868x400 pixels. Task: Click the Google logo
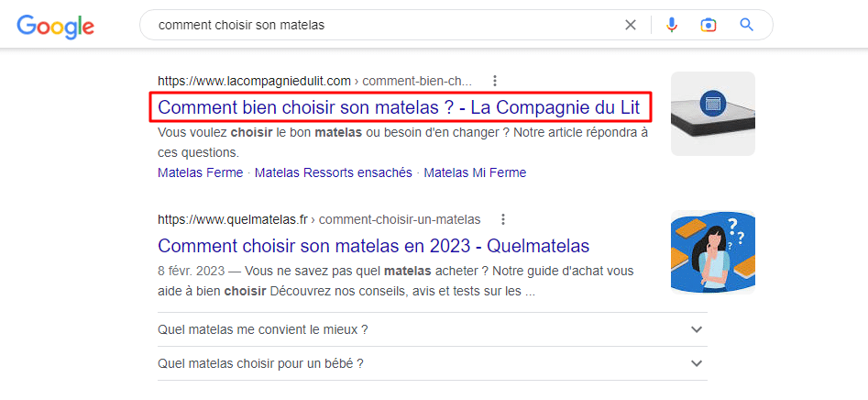[55, 26]
